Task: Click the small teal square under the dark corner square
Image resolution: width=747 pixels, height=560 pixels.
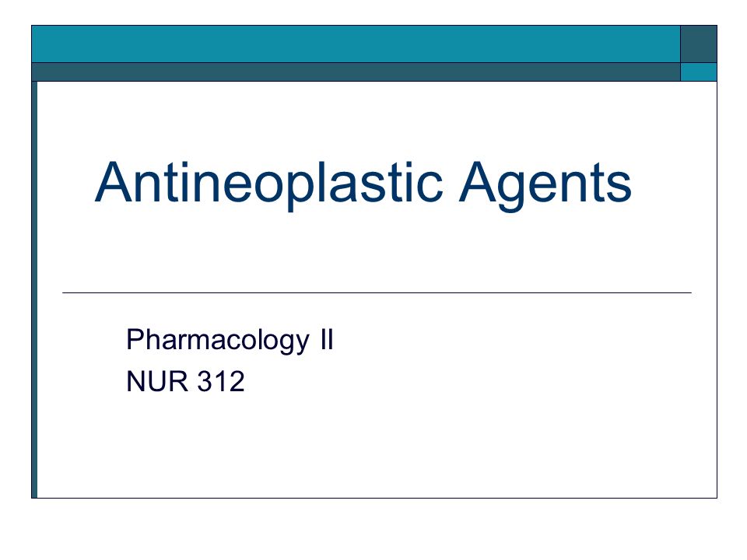Action: [x=699, y=72]
